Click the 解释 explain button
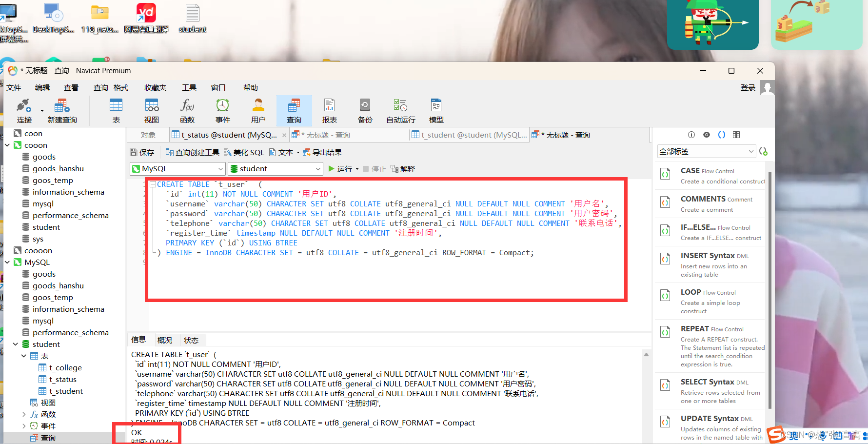This screenshot has height=444, width=868. pyautogui.click(x=403, y=169)
